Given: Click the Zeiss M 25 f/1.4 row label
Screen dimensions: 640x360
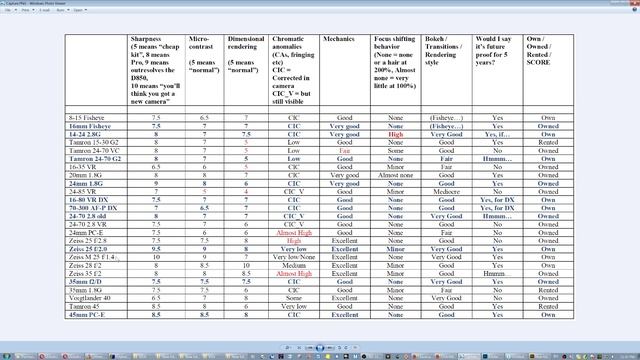Looking at the screenshot, I should (x=91, y=257).
